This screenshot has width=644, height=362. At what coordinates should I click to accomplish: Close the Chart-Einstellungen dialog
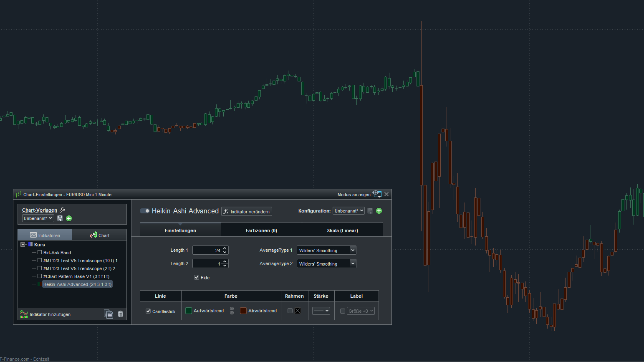pyautogui.click(x=386, y=194)
